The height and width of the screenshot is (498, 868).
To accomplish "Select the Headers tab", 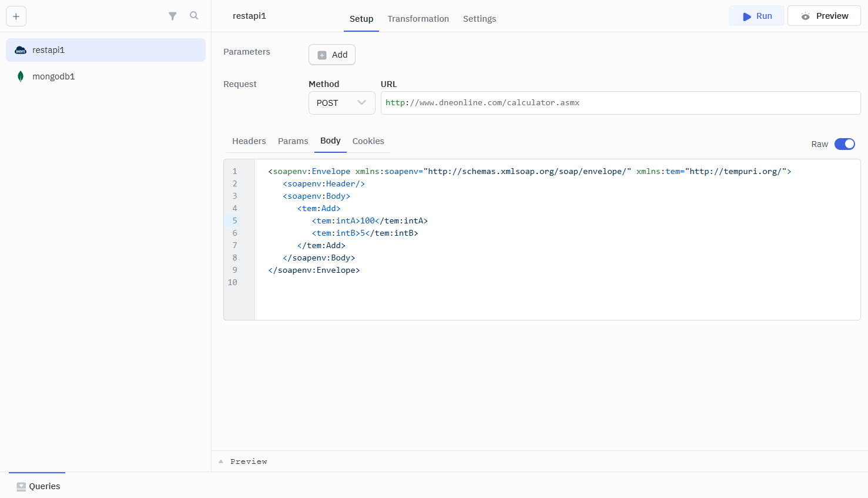I will coord(249,141).
